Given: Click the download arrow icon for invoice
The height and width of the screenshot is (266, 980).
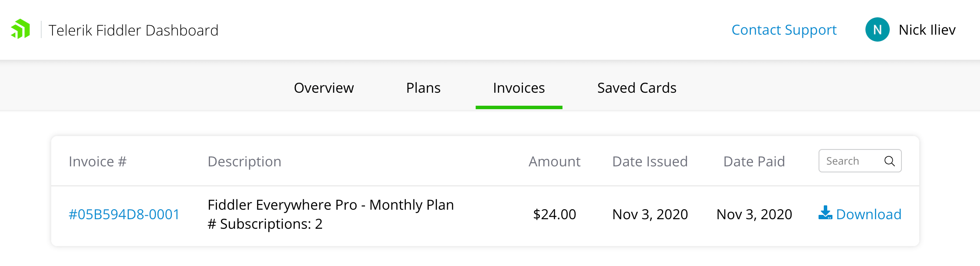Looking at the screenshot, I should [825, 213].
